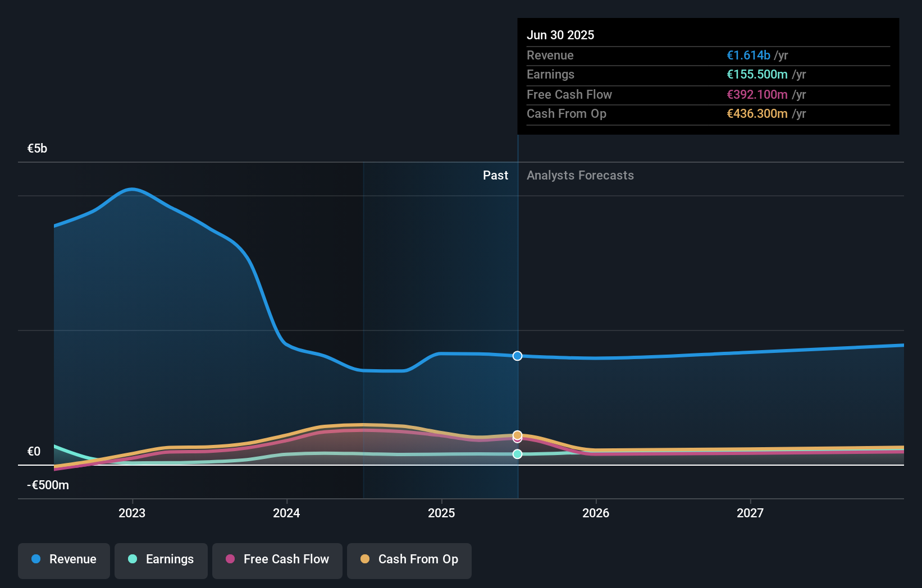
Task: Click the €392.100m Free Cash Flow value
Action: click(757, 94)
